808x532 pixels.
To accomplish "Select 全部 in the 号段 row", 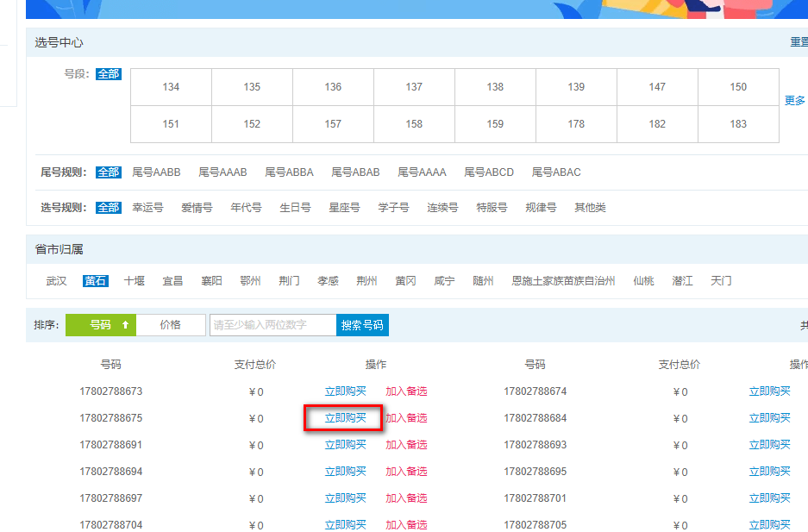I will tap(109, 74).
